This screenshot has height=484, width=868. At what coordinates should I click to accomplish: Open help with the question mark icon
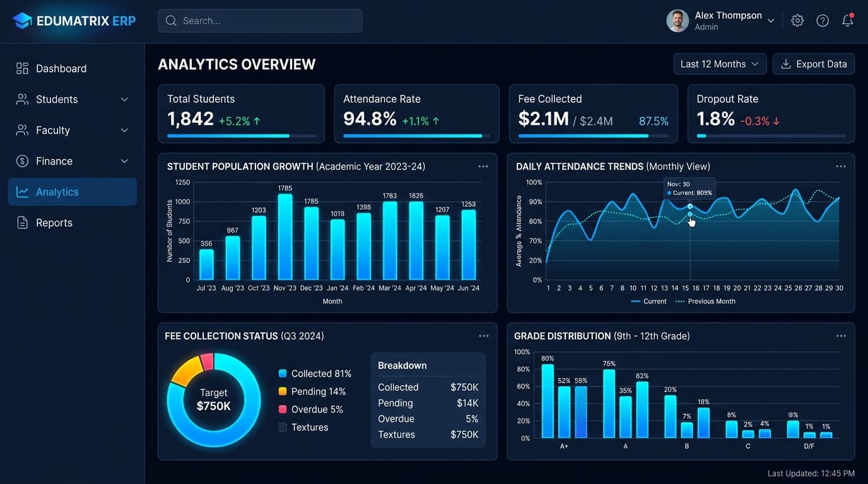pos(823,21)
